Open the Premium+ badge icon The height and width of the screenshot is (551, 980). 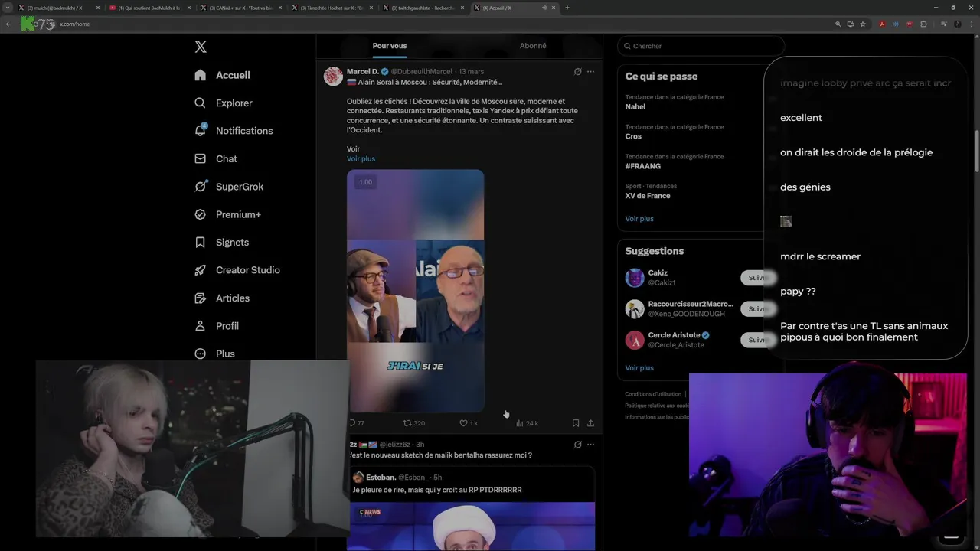201,214
